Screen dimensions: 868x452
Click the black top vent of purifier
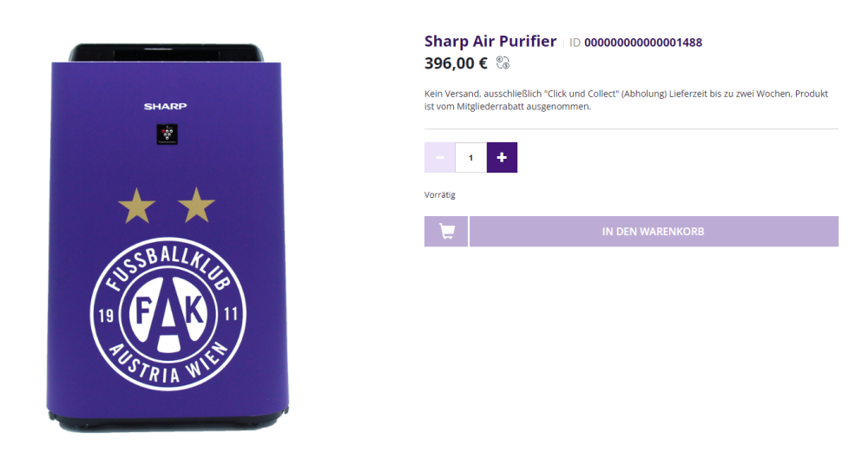pyautogui.click(x=166, y=53)
